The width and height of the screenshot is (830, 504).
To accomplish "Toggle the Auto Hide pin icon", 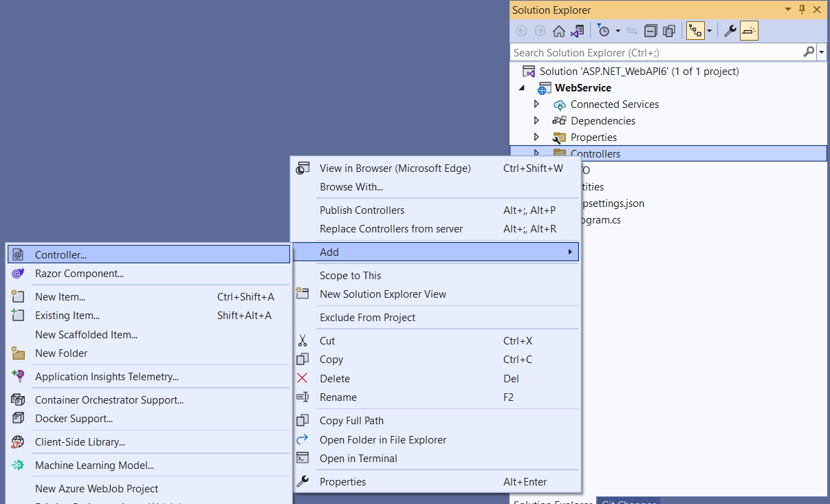I will 802,10.
